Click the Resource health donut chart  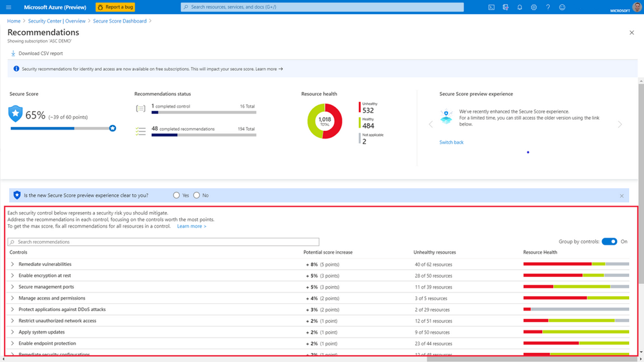pos(325,121)
